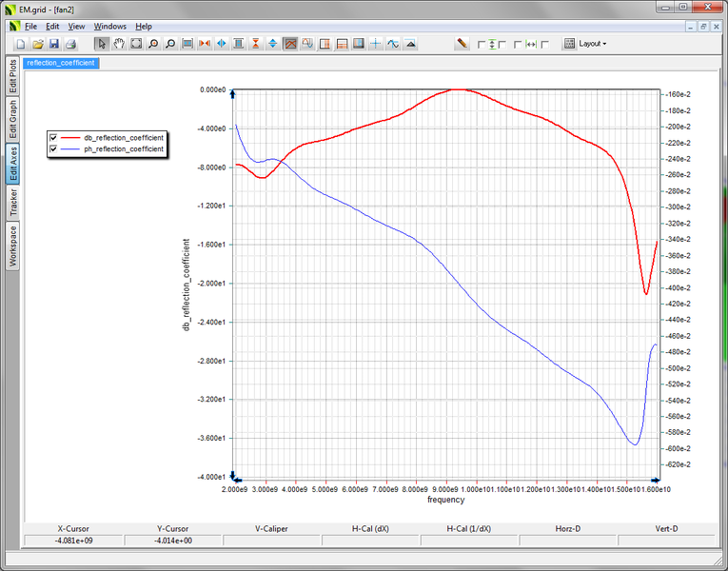Open the Edit Plots side tab
This screenshot has height=571, width=728.
[12, 76]
